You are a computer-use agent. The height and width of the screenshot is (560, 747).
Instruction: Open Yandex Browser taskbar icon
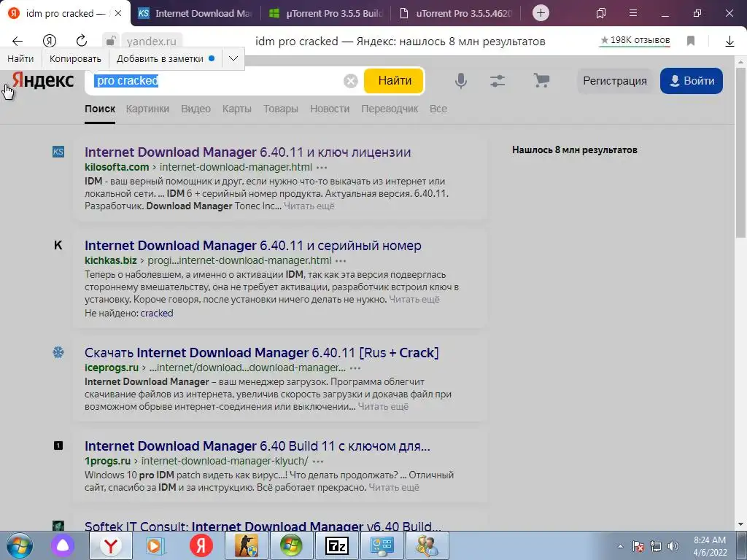click(111, 545)
